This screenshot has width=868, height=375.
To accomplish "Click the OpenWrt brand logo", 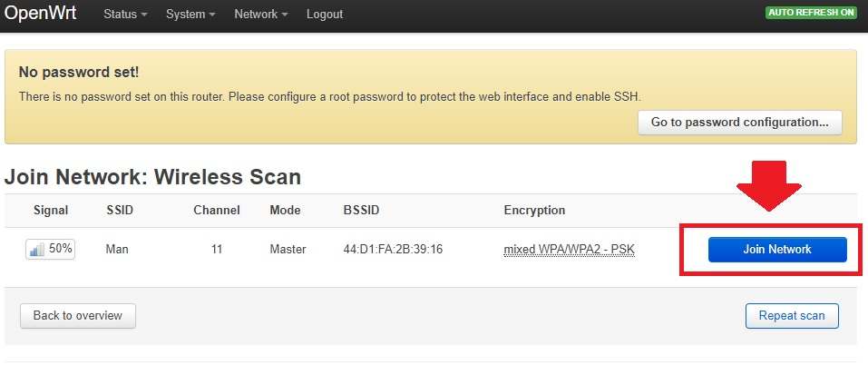I will 40,14.
